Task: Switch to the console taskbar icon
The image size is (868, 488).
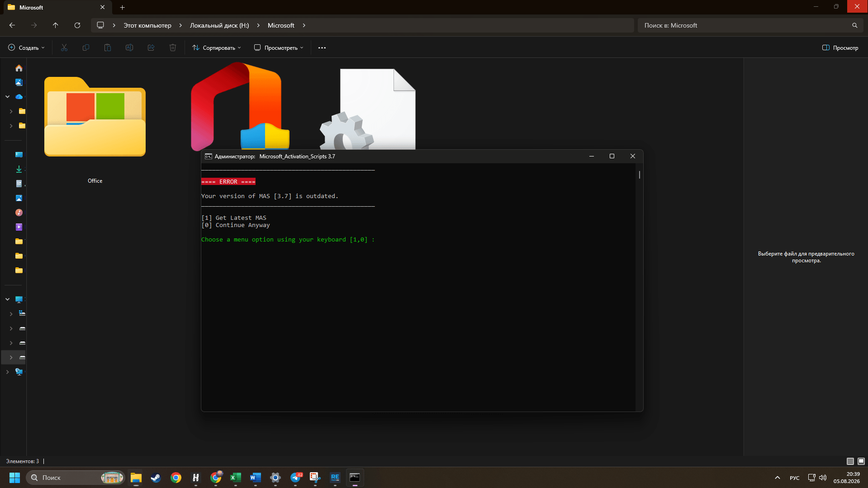Action: pyautogui.click(x=355, y=478)
